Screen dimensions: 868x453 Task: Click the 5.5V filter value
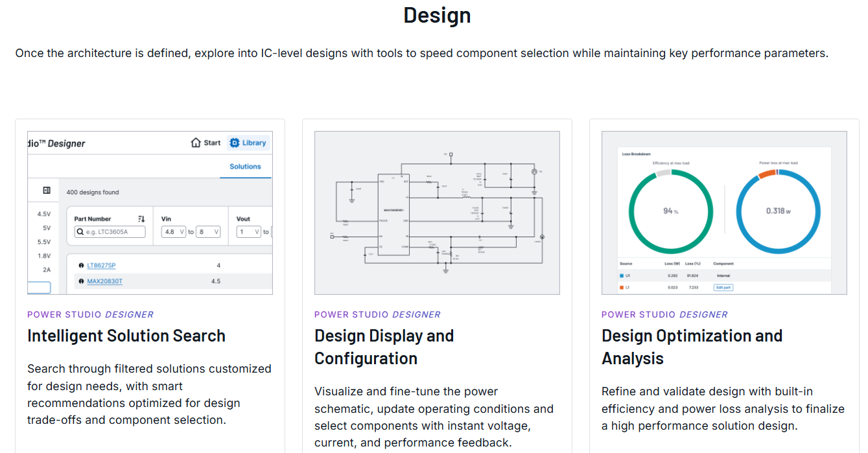tap(44, 242)
